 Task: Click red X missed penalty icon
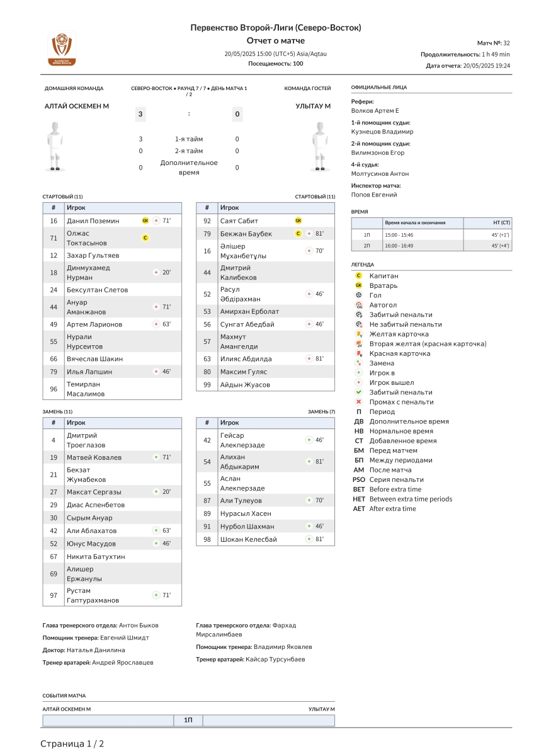[x=359, y=402]
